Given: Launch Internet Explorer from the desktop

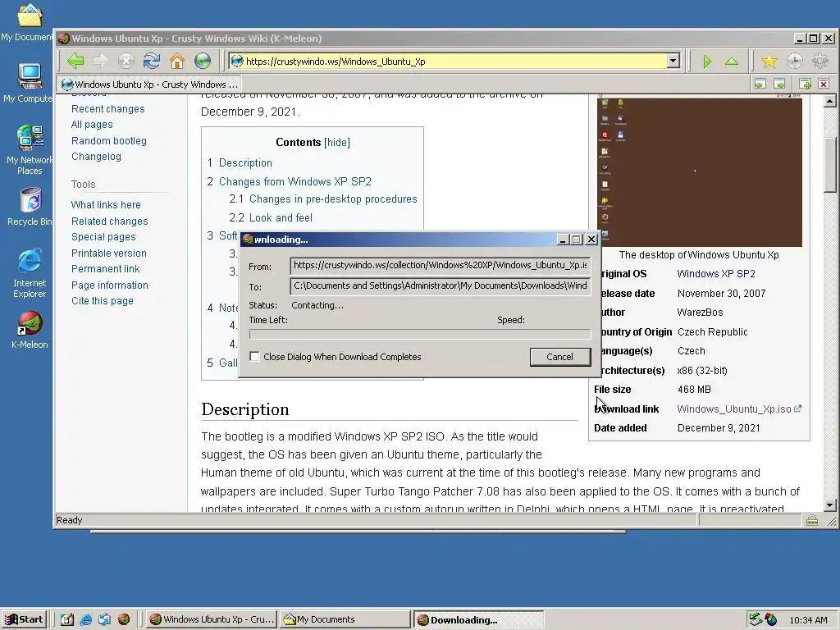Looking at the screenshot, I should (30, 273).
